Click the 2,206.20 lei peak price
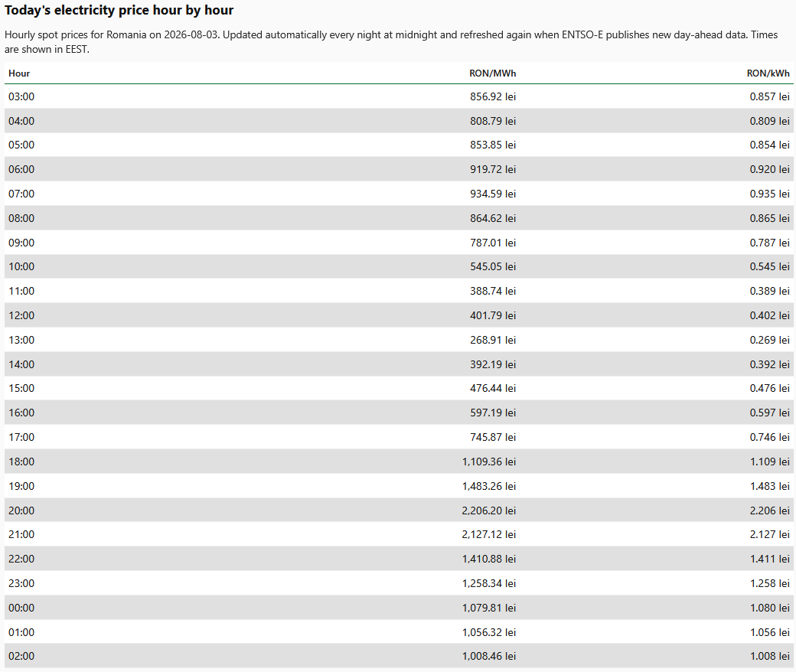The width and height of the screenshot is (796, 672). (488, 511)
